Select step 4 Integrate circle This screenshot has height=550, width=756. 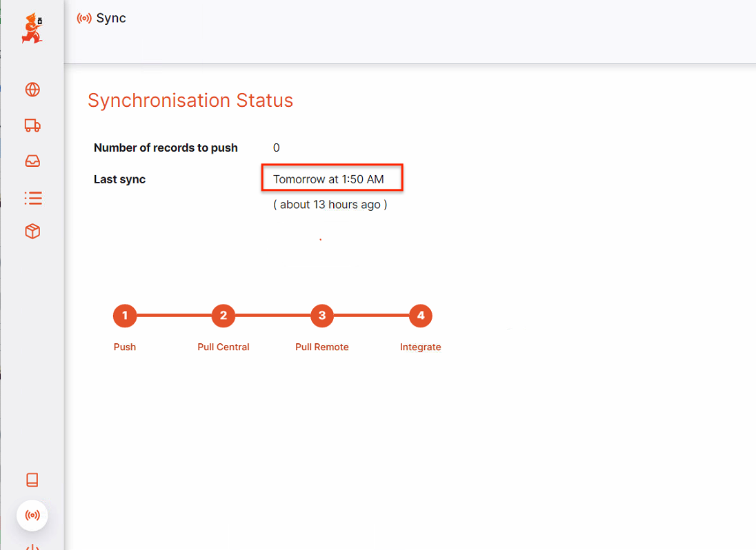pyautogui.click(x=421, y=316)
